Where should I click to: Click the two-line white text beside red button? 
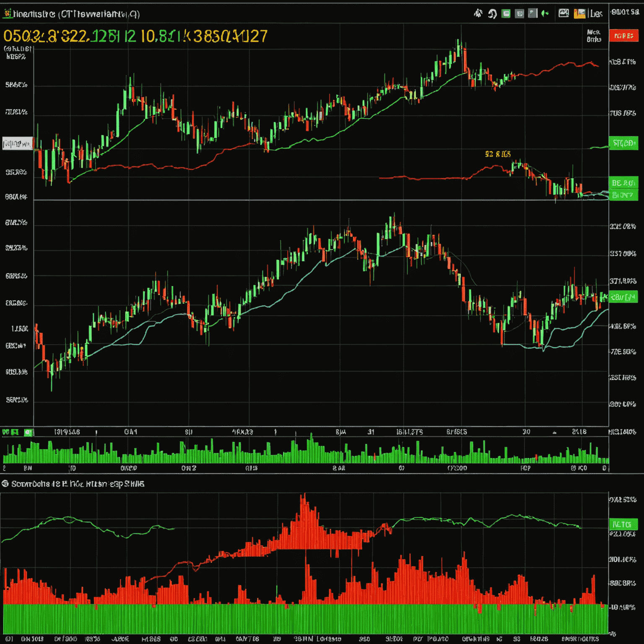tap(594, 36)
